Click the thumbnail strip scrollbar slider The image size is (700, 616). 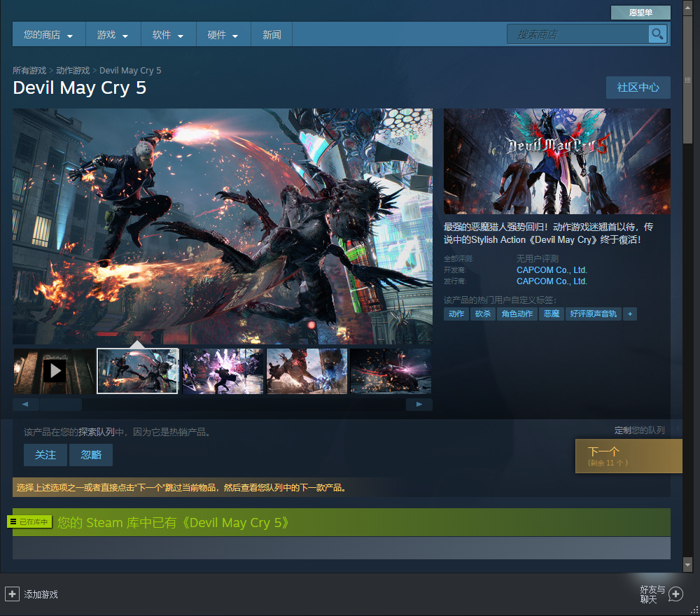61,405
